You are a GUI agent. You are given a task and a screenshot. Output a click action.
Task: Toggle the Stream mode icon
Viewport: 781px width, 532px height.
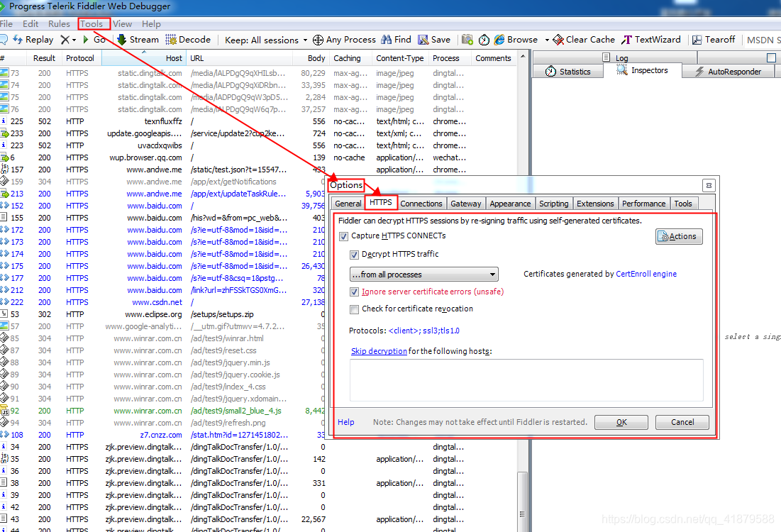(121, 39)
